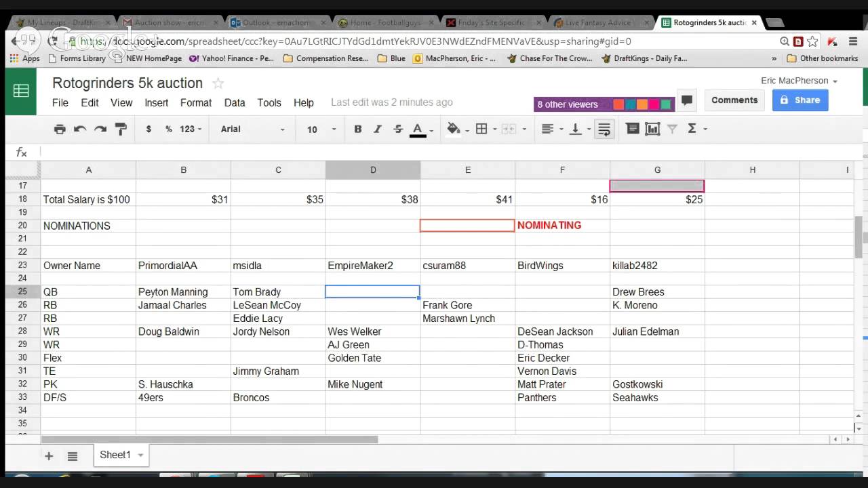Image resolution: width=868 pixels, height=488 pixels.
Task: Click the browser address bar
Action: tap(420, 41)
